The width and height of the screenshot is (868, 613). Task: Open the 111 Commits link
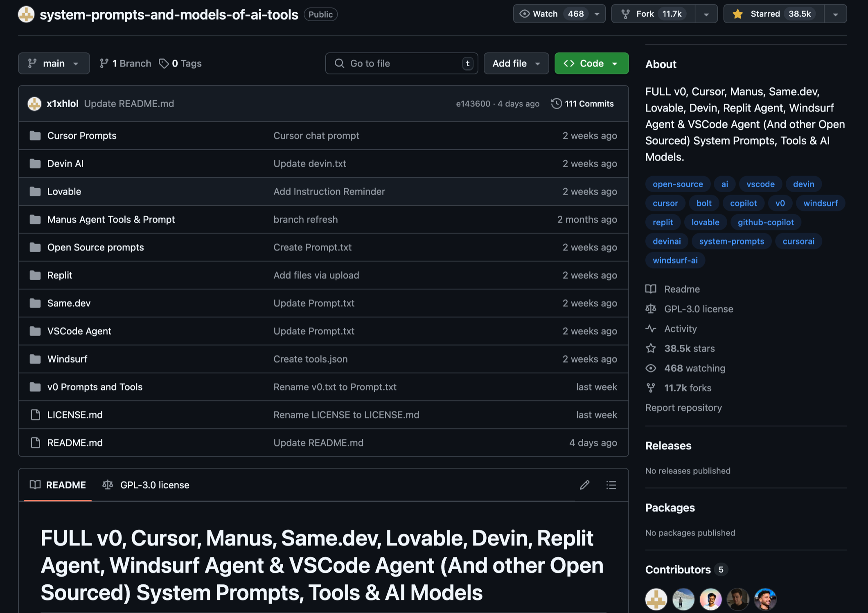pyautogui.click(x=589, y=103)
